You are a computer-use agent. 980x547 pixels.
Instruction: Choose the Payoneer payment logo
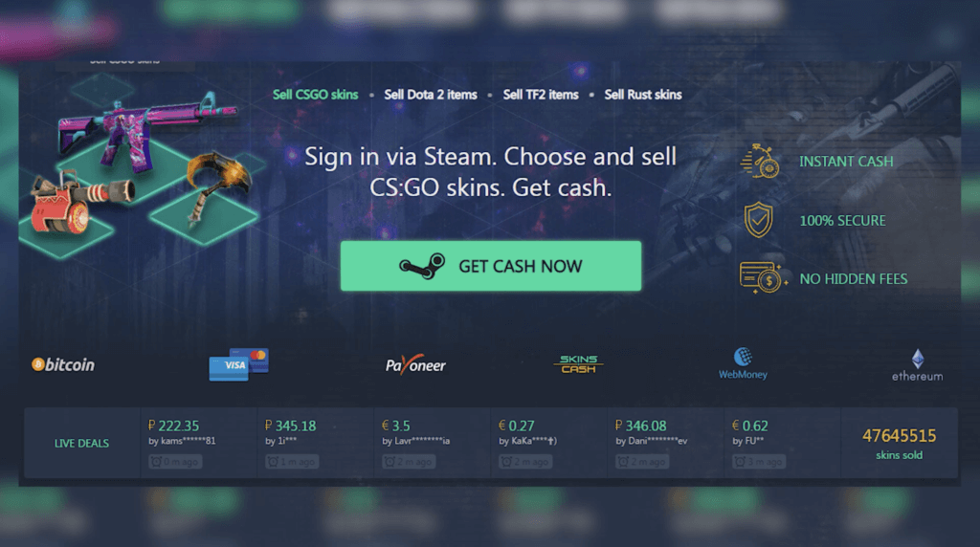pos(415,364)
